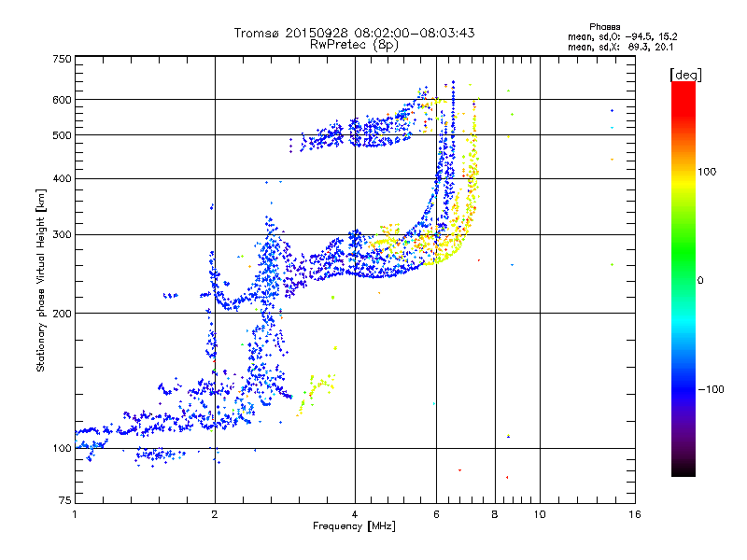Screen dimensions: 747x560
Task: Click colorbar tick label '-100'
Action: pyautogui.click(x=711, y=389)
